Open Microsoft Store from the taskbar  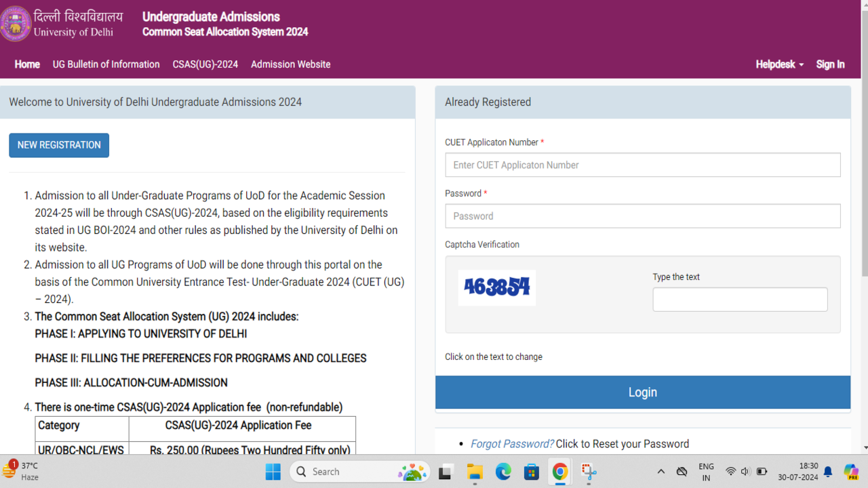(531, 472)
